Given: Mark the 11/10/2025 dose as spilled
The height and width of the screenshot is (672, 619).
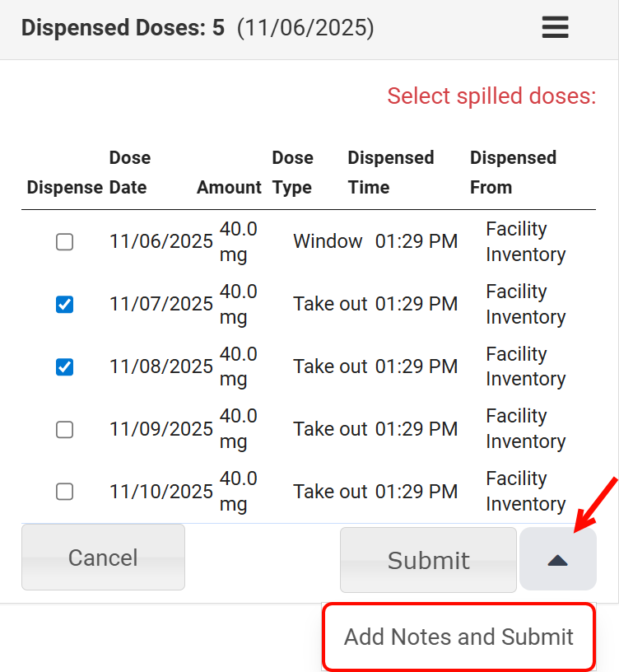Looking at the screenshot, I should point(64,492).
